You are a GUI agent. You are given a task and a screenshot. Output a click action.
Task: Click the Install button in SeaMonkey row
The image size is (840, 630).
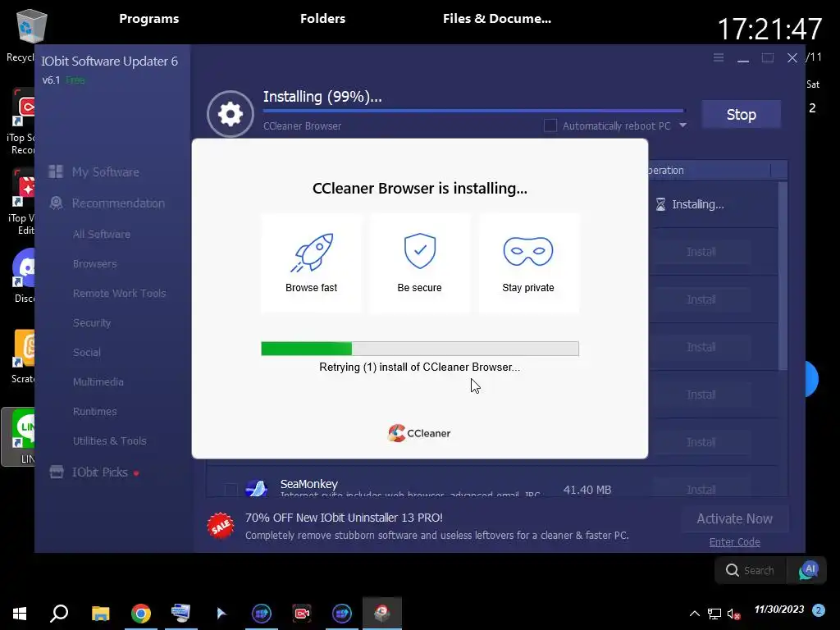tap(701, 489)
